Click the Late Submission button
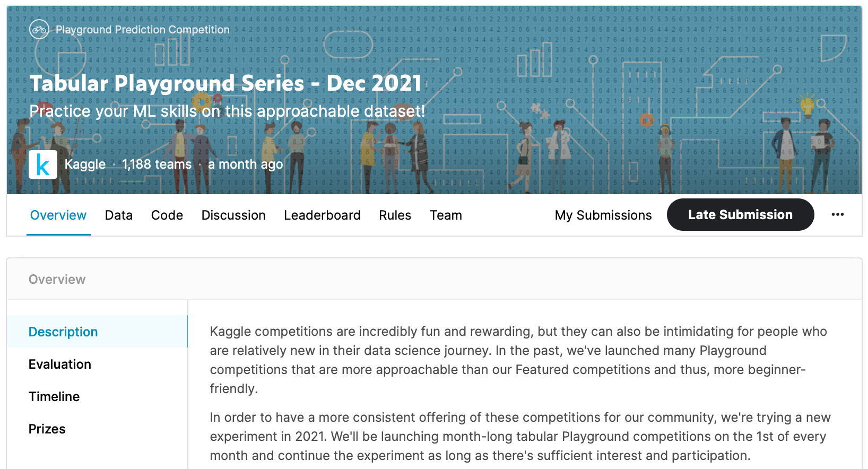Viewport: 868px width, 469px height. click(740, 214)
